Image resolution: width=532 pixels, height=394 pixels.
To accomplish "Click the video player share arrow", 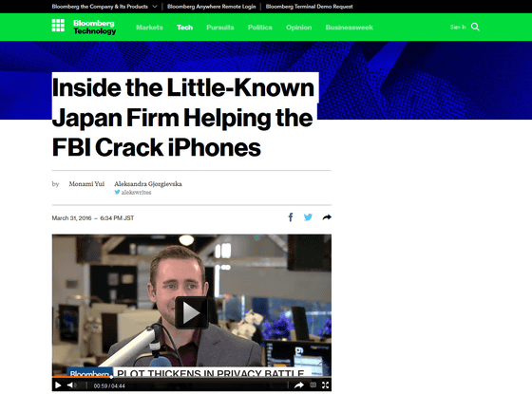I will click(x=299, y=385).
